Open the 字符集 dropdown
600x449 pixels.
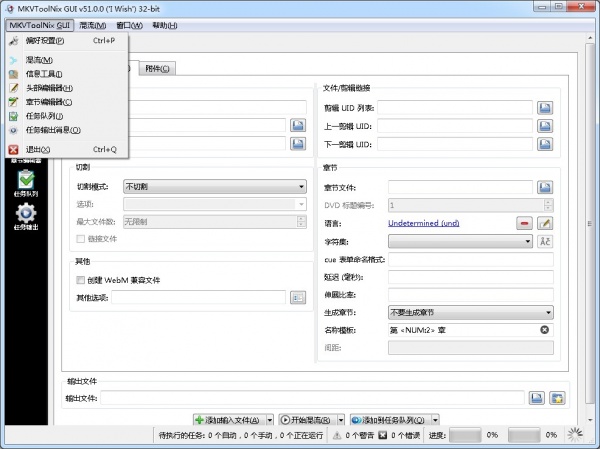click(460, 242)
